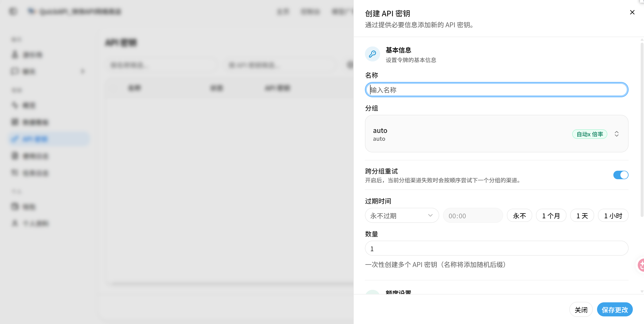Image resolution: width=644 pixels, height=324 pixels.
Task: Select the 永不 expiry preset
Action: coord(519,215)
